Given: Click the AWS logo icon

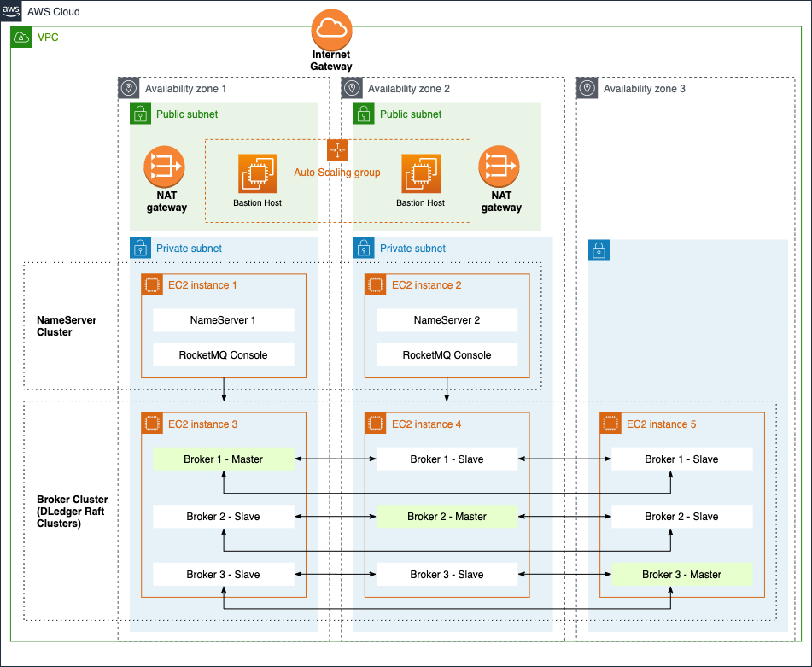Looking at the screenshot, I should [x=11, y=11].
